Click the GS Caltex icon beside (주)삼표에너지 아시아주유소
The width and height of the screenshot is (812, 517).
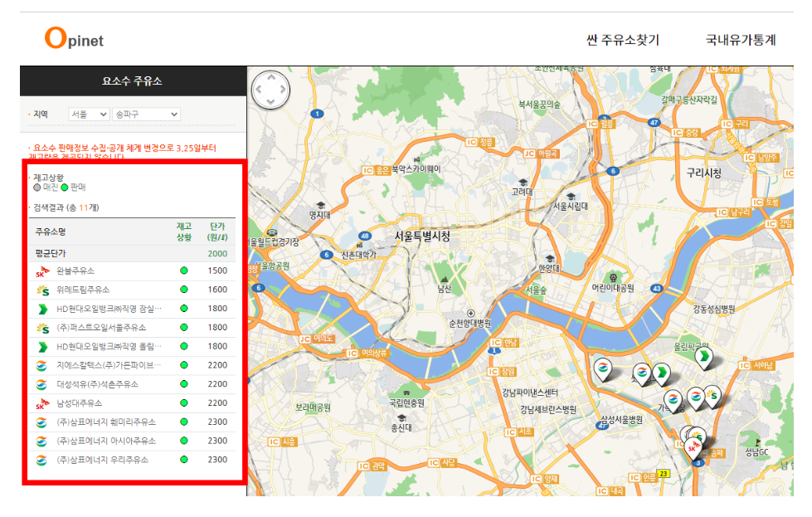pos(41,441)
